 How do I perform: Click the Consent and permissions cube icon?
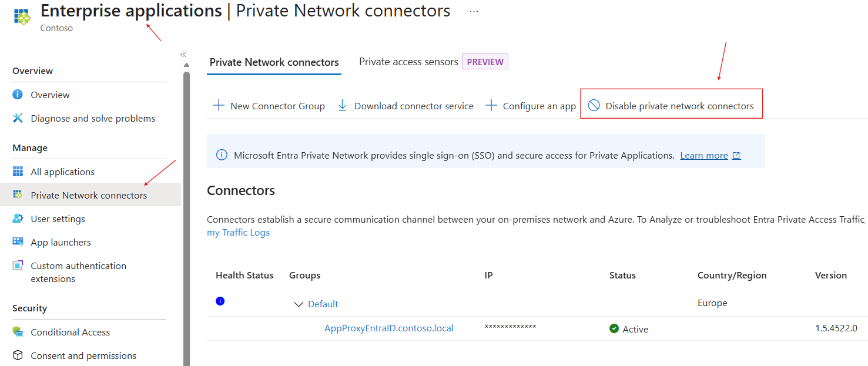pos(18,355)
